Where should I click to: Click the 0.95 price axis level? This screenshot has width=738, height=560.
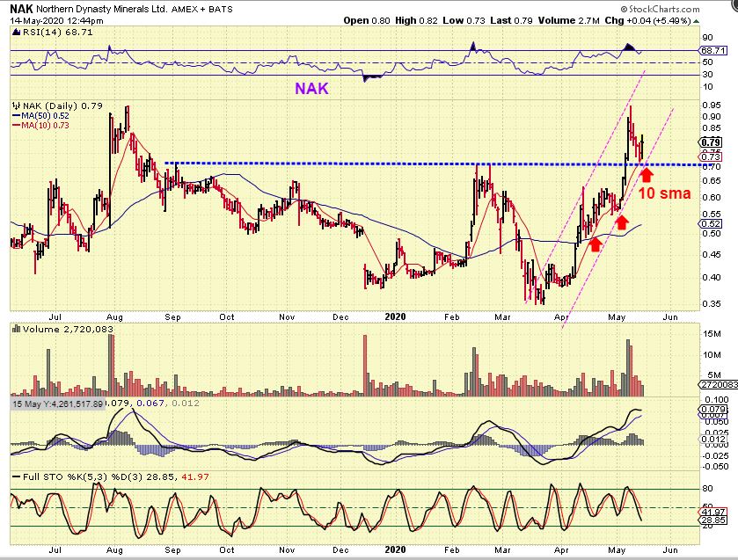click(712, 105)
